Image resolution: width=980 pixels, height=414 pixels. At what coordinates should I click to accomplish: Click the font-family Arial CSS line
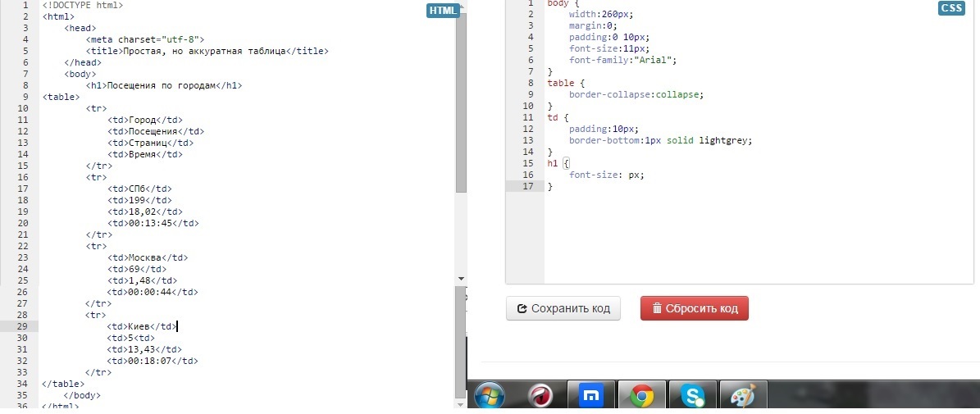tap(623, 60)
